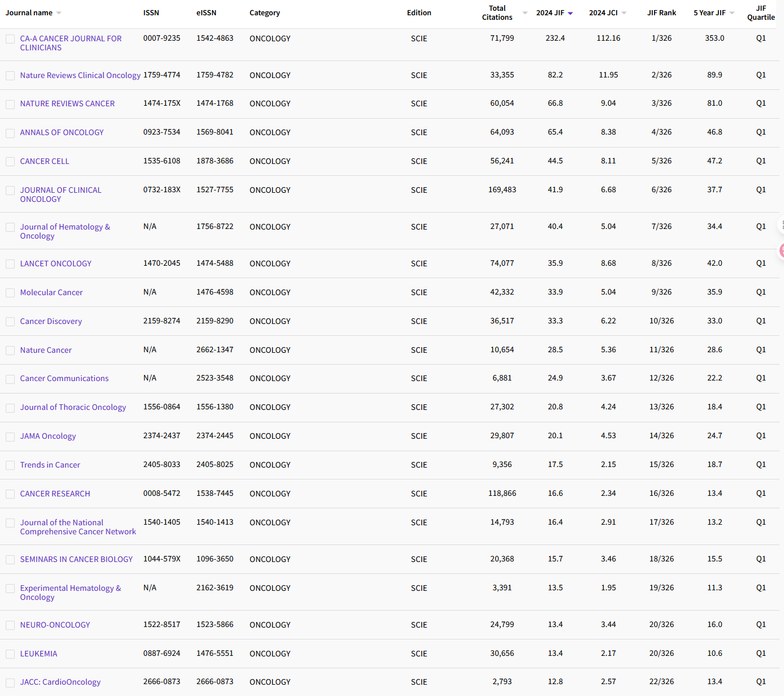Click total citations value 169,483

coord(502,189)
